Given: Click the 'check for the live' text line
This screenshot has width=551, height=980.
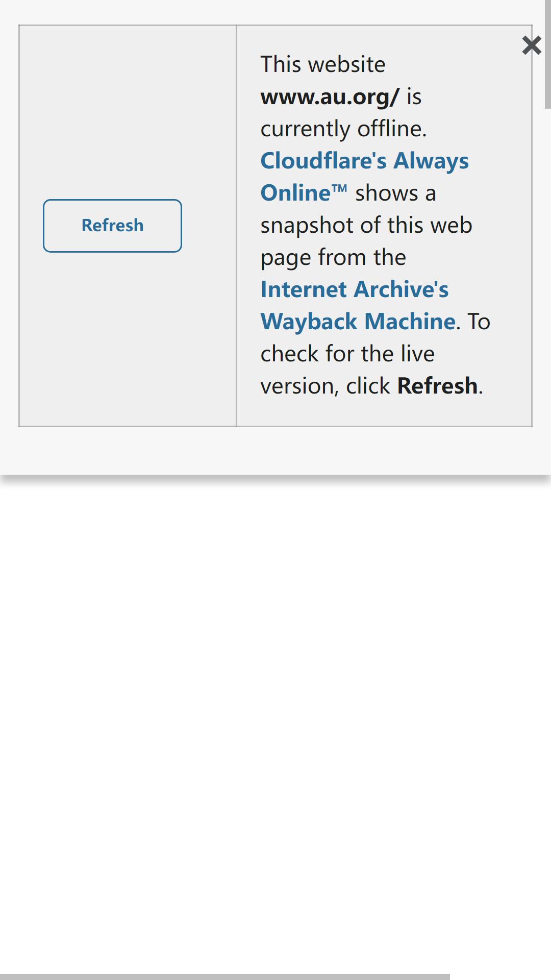Looking at the screenshot, I should [x=347, y=354].
